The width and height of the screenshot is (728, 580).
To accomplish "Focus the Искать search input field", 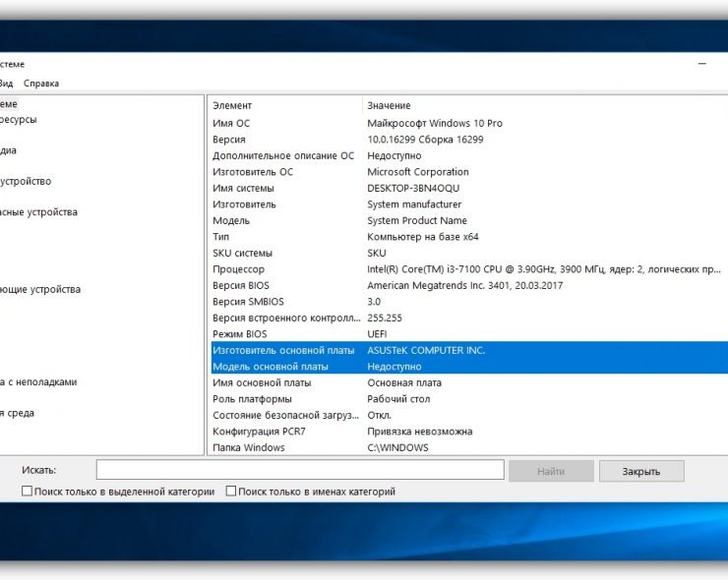I will point(300,471).
